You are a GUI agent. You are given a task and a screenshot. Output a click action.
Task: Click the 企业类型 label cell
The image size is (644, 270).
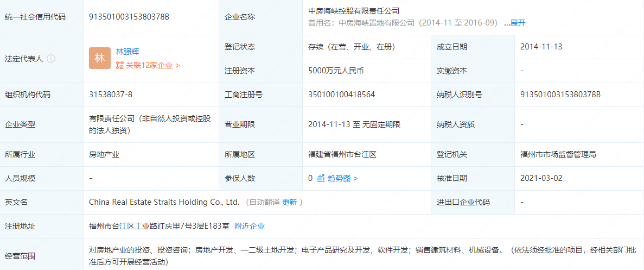click(x=41, y=124)
